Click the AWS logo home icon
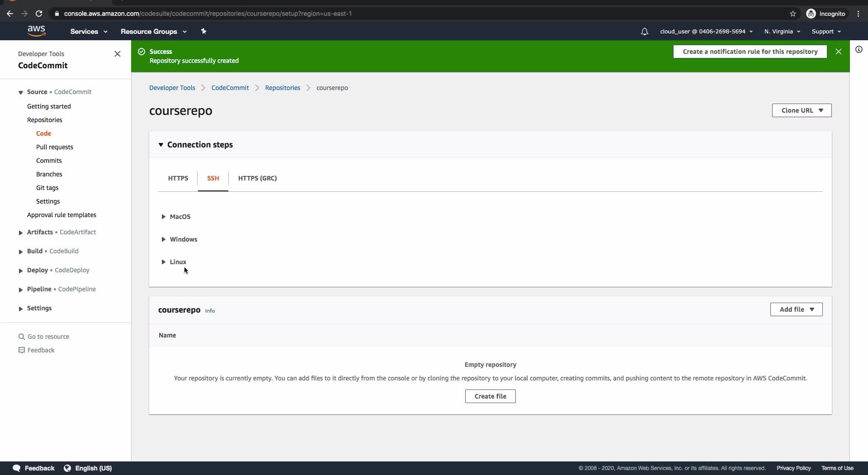 [x=36, y=31]
